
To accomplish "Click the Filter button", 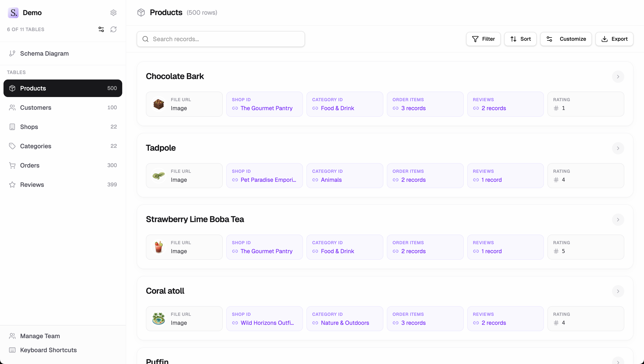I will coord(483,39).
